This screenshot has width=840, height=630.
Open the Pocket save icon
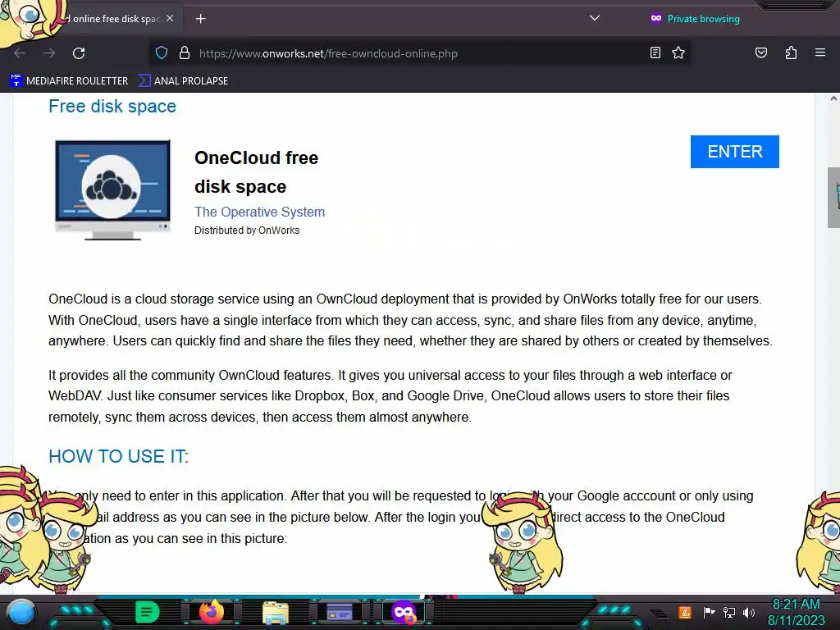(760, 52)
